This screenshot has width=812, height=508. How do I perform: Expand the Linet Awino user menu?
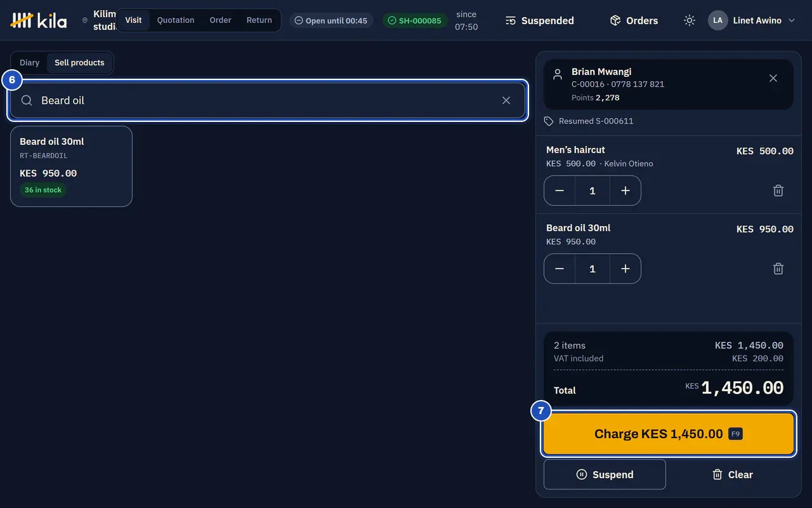coord(752,20)
